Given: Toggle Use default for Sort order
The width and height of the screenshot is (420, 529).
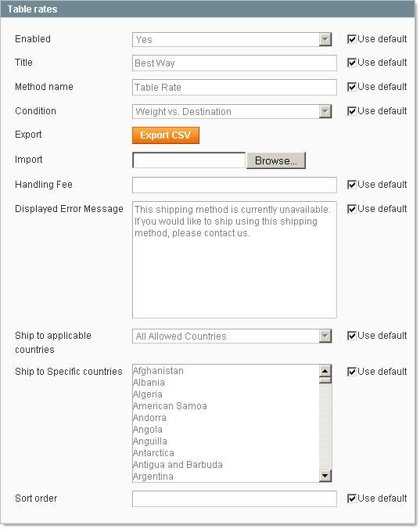Looking at the screenshot, I should tap(352, 498).
